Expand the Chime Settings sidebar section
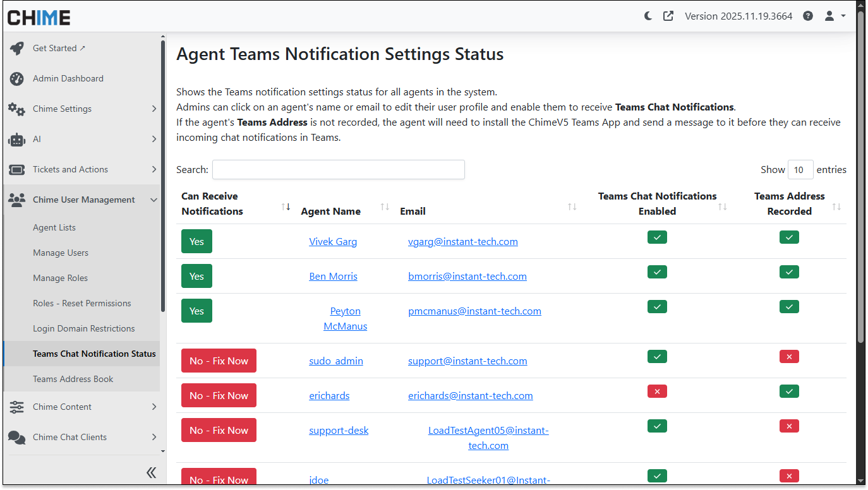This screenshot has height=490, width=868. (82, 109)
